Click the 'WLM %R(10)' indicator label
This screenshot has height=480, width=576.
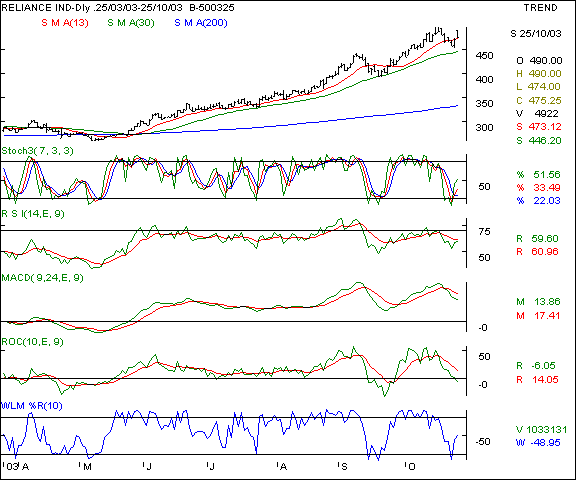coord(32,406)
